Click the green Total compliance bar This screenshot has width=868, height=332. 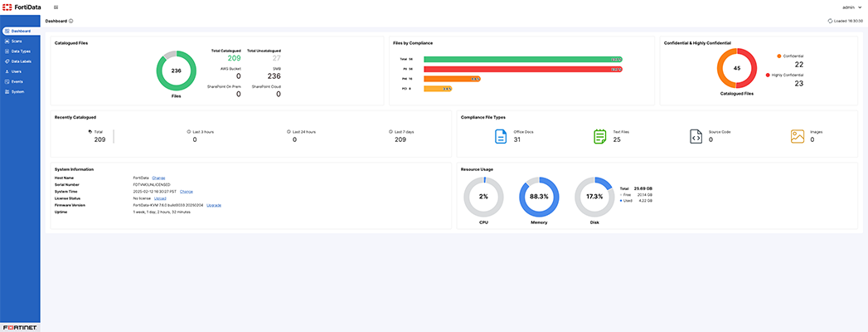(523, 59)
